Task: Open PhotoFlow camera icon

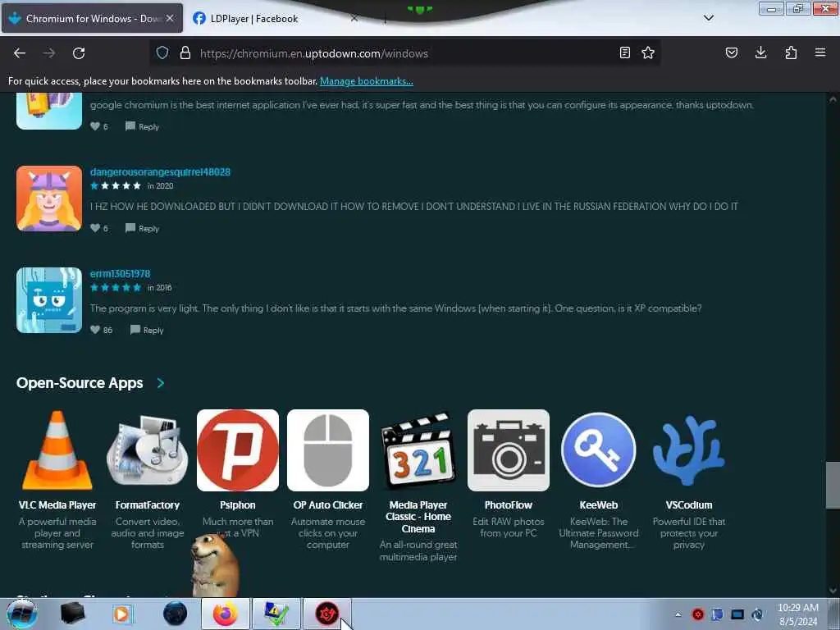Action: click(x=509, y=450)
